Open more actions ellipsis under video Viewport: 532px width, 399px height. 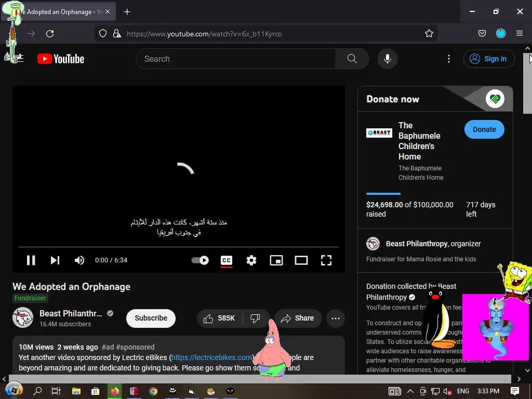[x=336, y=318]
